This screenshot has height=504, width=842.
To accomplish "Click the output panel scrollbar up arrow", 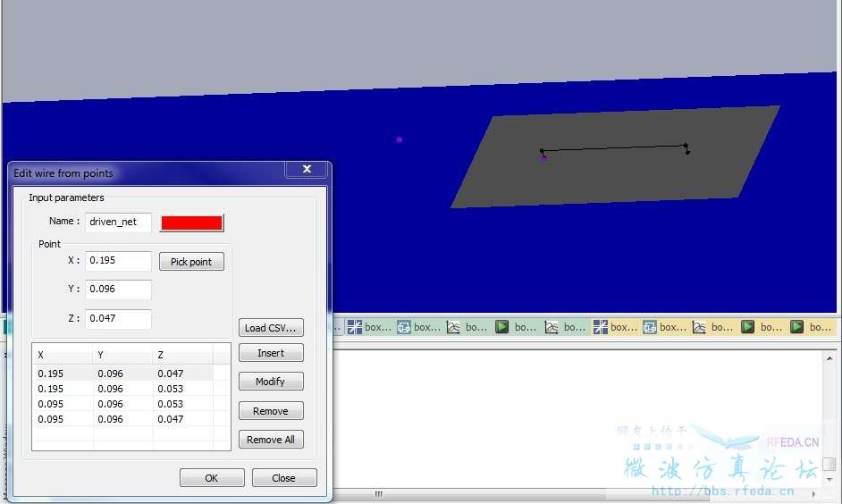I will [829, 358].
